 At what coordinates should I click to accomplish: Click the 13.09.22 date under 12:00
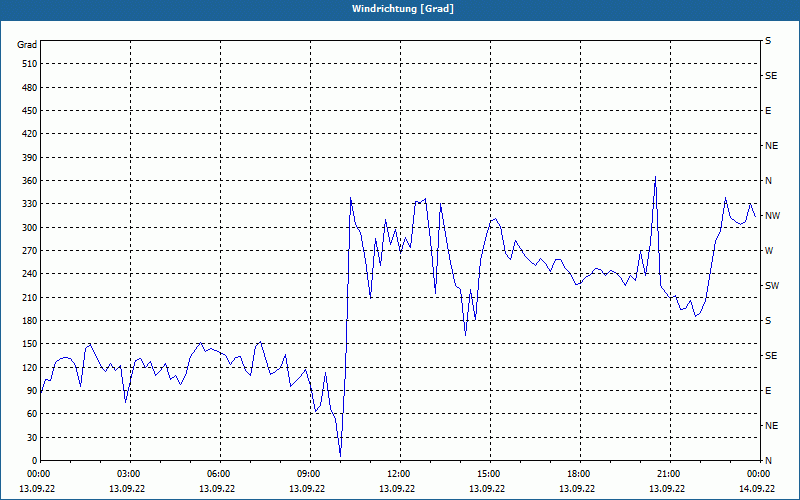coord(397,488)
